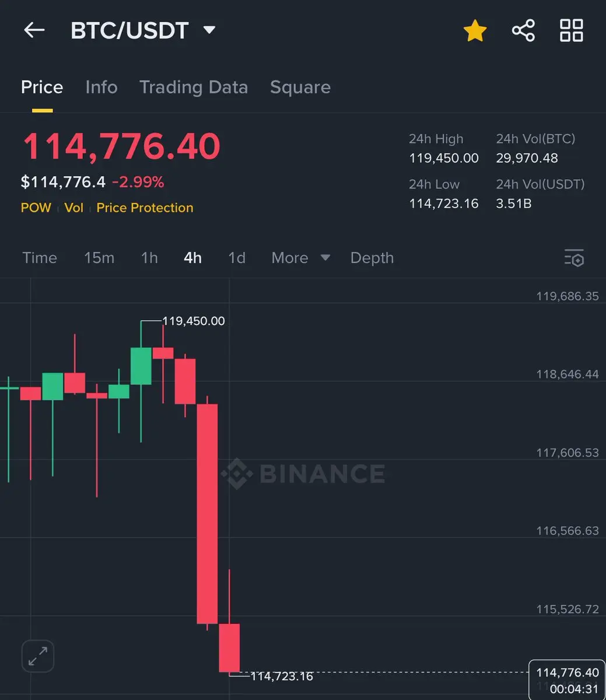Switch to the Trading Data tab

pos(194,87)
